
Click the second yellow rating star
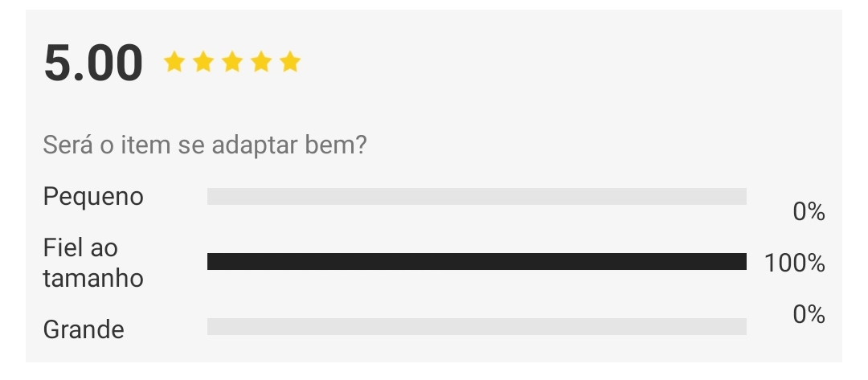(203, 61)
